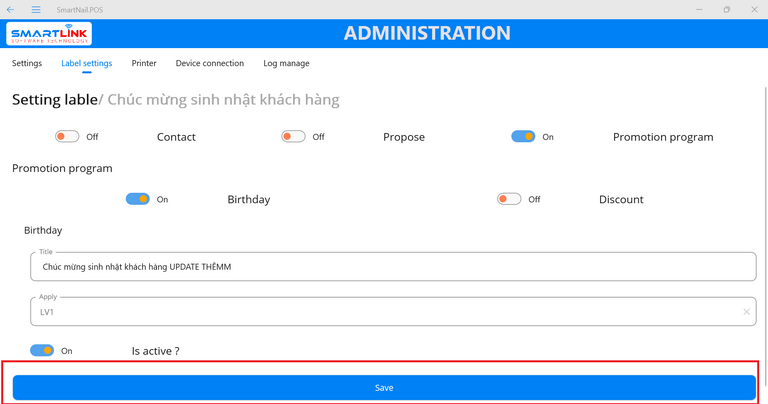Image resolution: width=768 pixels, height=404 pixels.
Task: Clear the Apply field with X icon
Action: point(746,312)
